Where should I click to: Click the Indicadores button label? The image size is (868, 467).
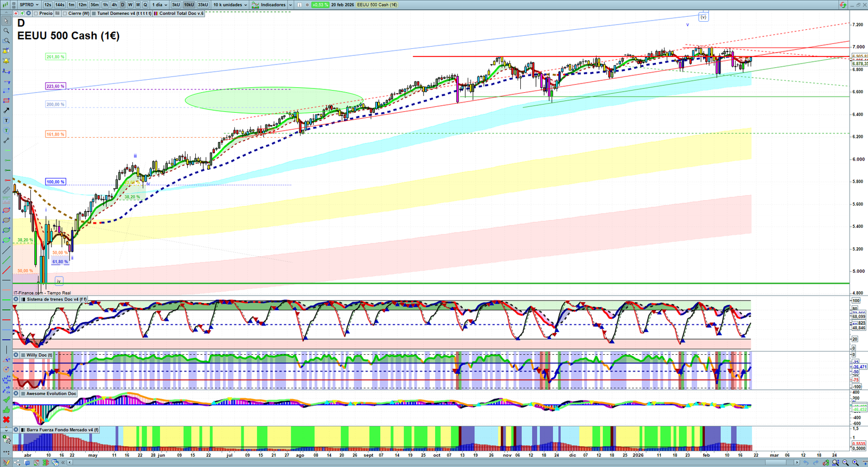pos(273,4)
